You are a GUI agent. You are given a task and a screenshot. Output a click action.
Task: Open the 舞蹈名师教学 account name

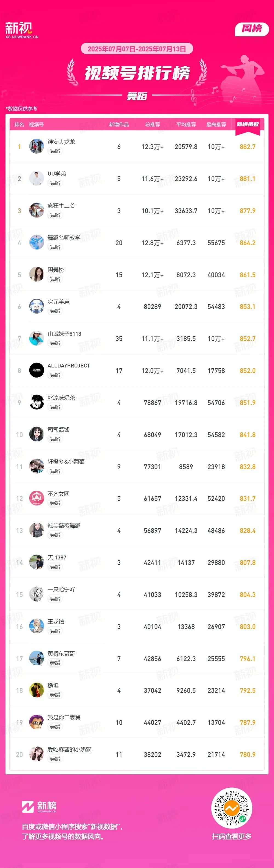[64, 238]
